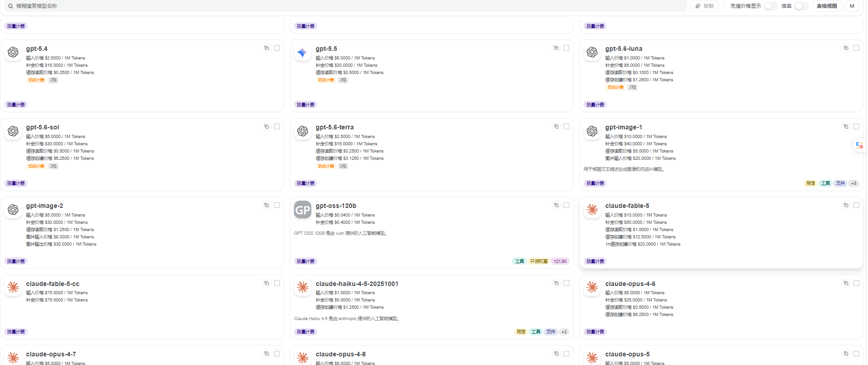Viewport: 868px width, 365px height.
Task: Toggle the rate multiplier switch
Action: [801, 6]
